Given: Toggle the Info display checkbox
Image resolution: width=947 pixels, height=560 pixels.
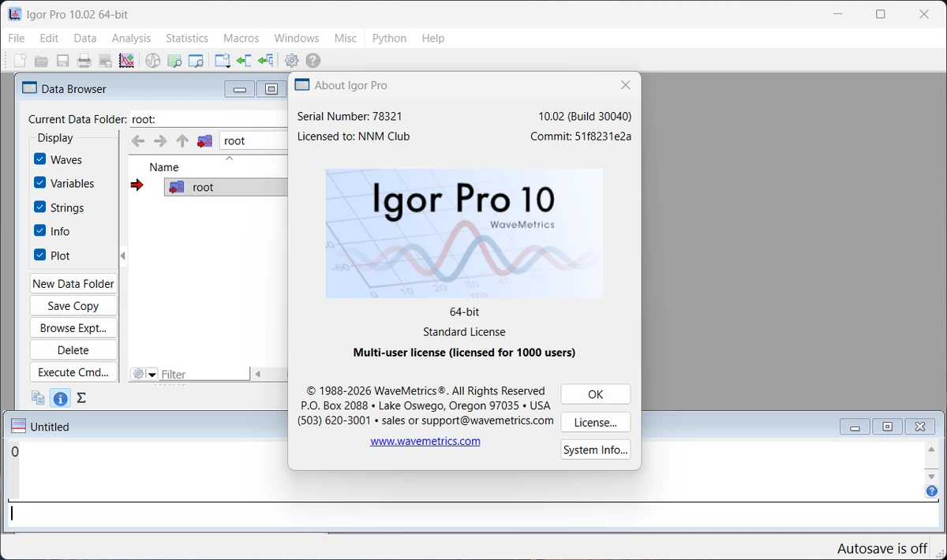Looking at the screenshot, I should point(40,231).
